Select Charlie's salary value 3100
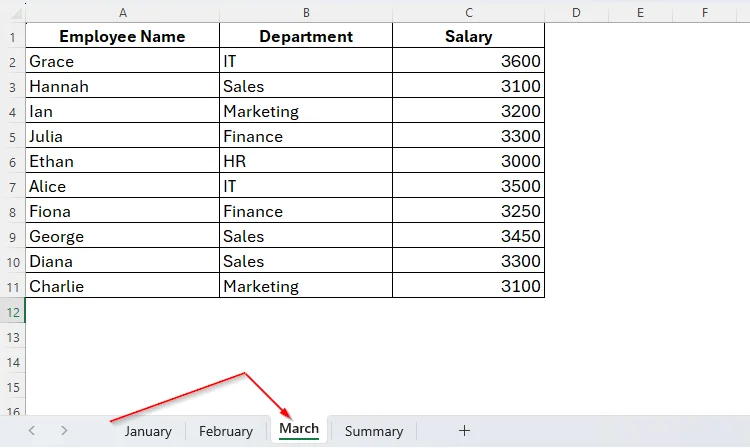 pos(469,286)
